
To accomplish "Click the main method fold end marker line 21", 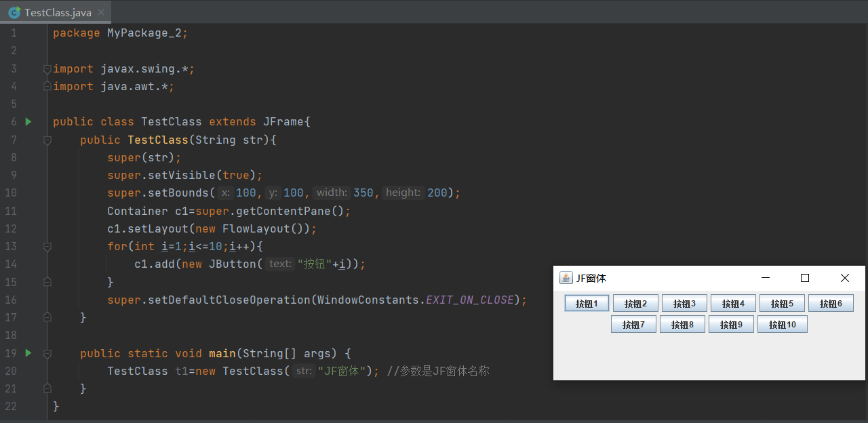I will [47, 388].
